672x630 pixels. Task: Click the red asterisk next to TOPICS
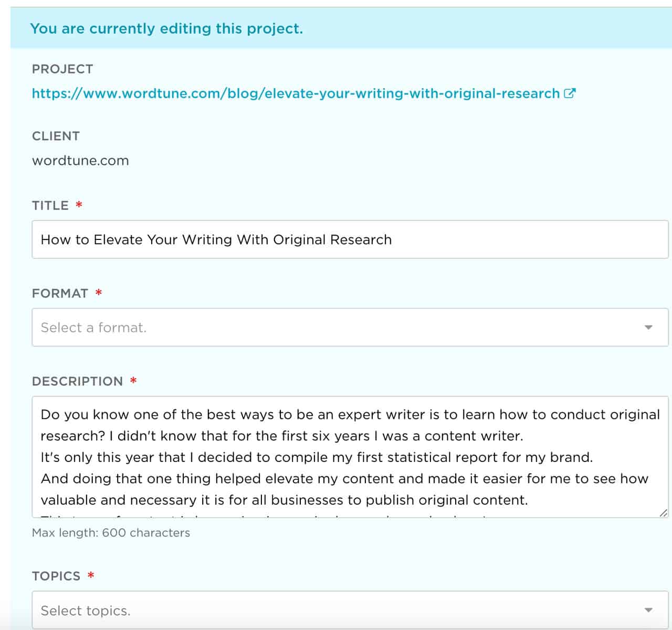[91, 575]
